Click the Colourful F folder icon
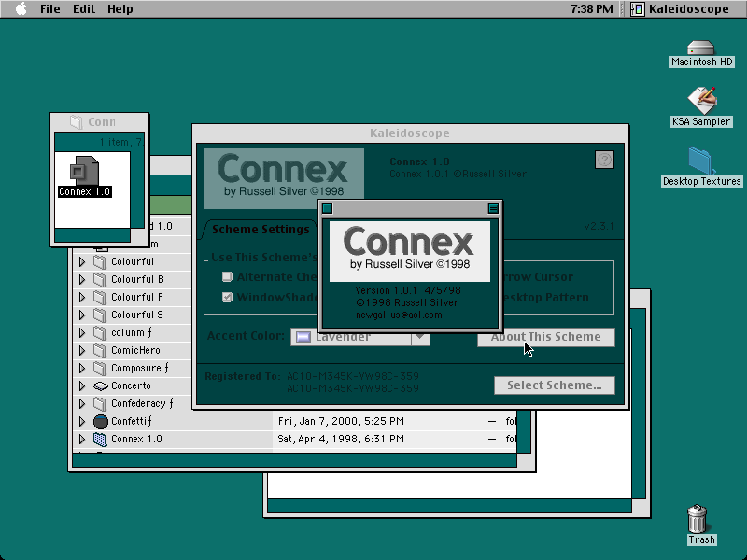The height and width of the screenshot is (560, 747). (x=100, y=297)
